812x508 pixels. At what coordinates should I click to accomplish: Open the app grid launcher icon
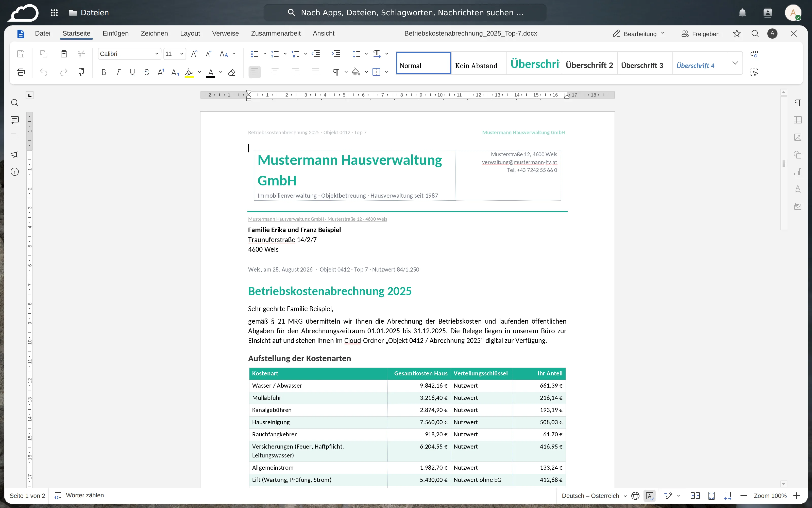tap(54, 13)
